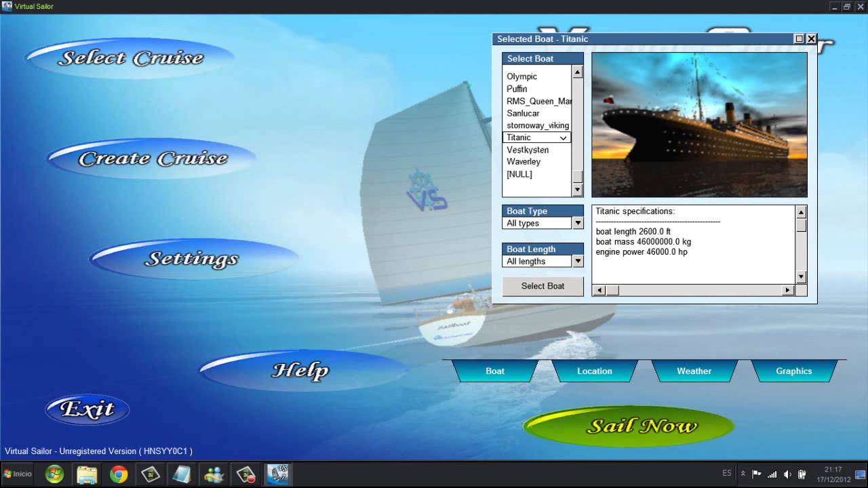Screen dimensions: 868x488
Task: Open the taskbar clock showing 21:17
Action: click(833, 474)
